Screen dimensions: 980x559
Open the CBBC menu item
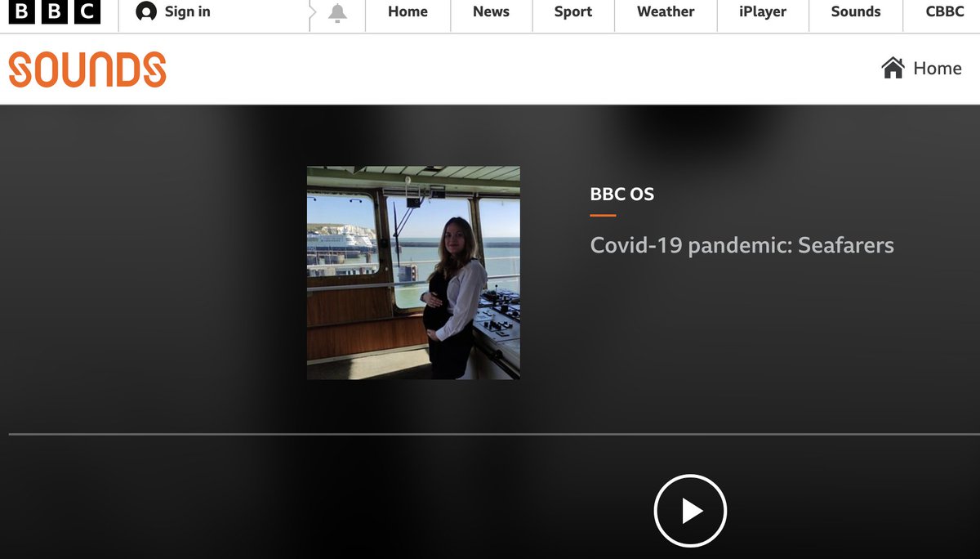point(945,11)
